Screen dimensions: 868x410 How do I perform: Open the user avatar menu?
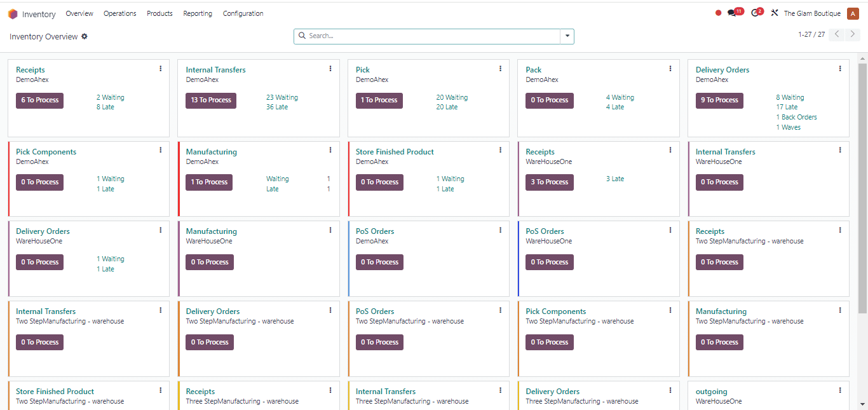[853, 13]
